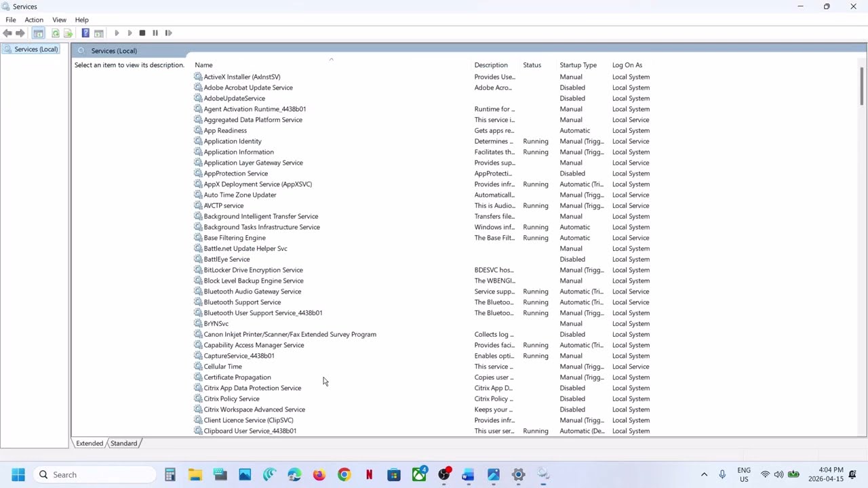Click the Windows Start button
Screen dimensions: 868x488
coord(18,474)
